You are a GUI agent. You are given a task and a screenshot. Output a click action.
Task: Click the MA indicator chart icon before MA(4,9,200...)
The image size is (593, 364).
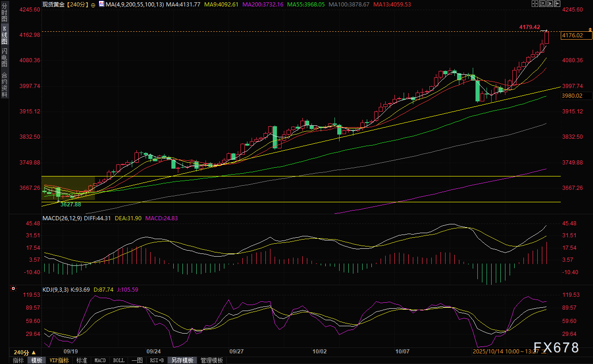(101, 4)
